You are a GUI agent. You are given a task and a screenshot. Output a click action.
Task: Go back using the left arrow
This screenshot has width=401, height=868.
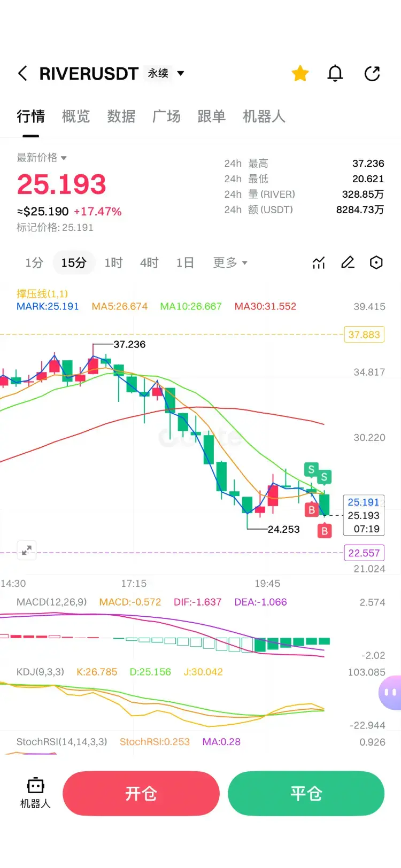22,73
